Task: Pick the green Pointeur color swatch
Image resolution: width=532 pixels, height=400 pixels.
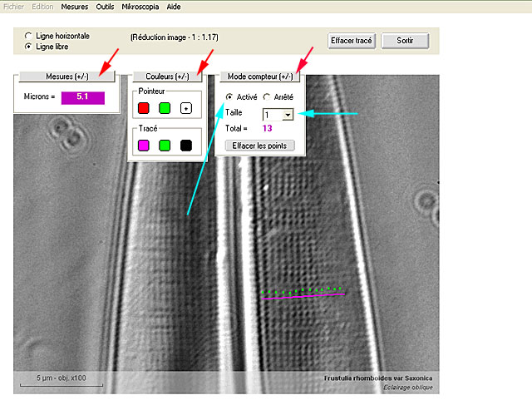Action: 165,108
